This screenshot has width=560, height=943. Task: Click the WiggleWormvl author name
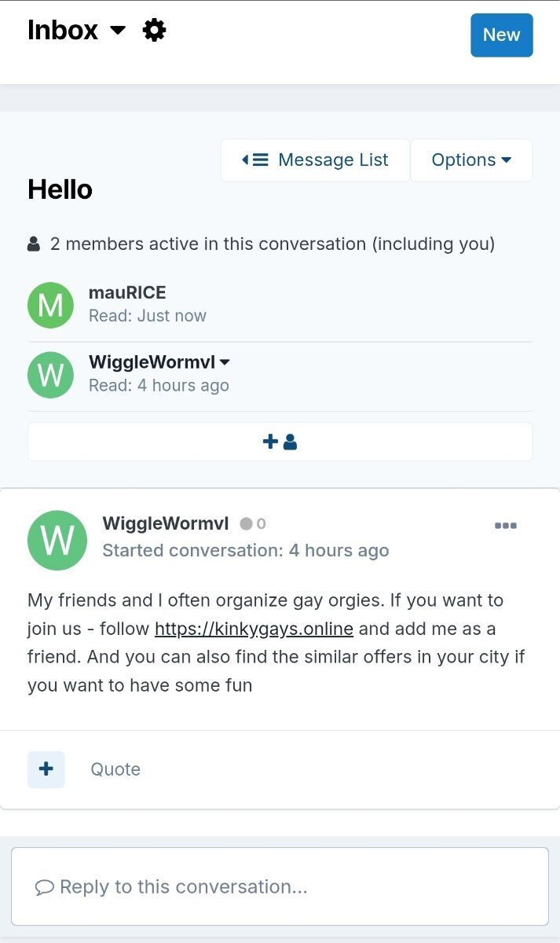166,524
